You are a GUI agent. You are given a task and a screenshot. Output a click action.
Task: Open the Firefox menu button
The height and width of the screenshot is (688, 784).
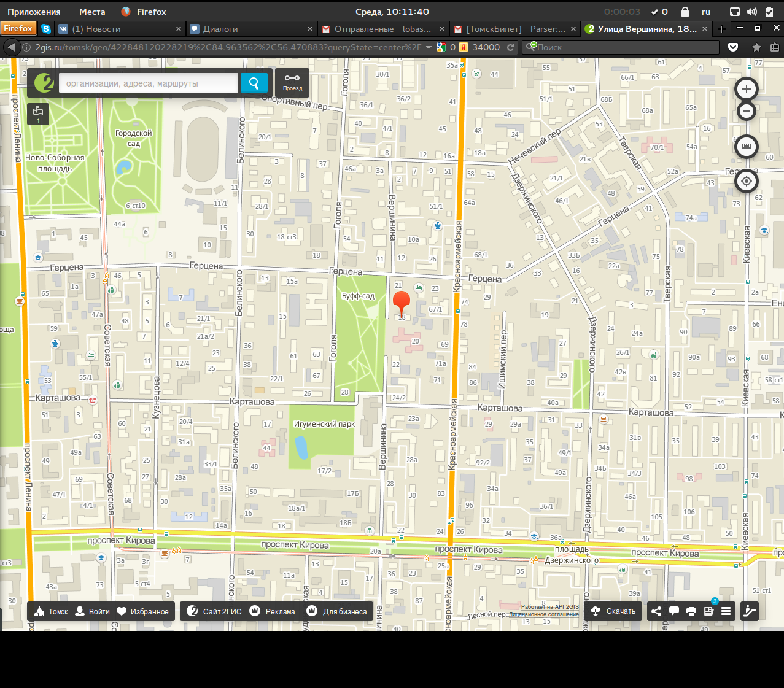pos(18,29)
